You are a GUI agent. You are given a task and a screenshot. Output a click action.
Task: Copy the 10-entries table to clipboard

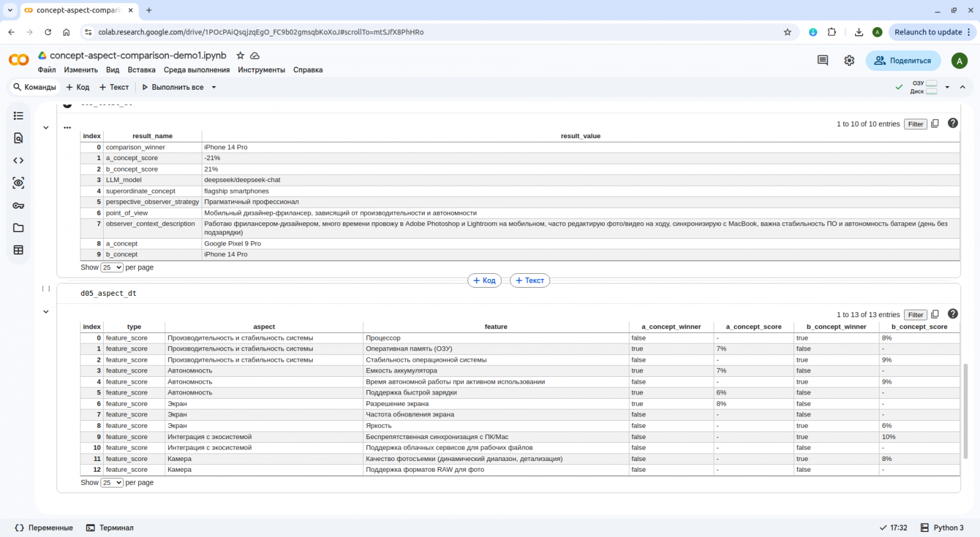pyautogui.click(x=935, y=124)
